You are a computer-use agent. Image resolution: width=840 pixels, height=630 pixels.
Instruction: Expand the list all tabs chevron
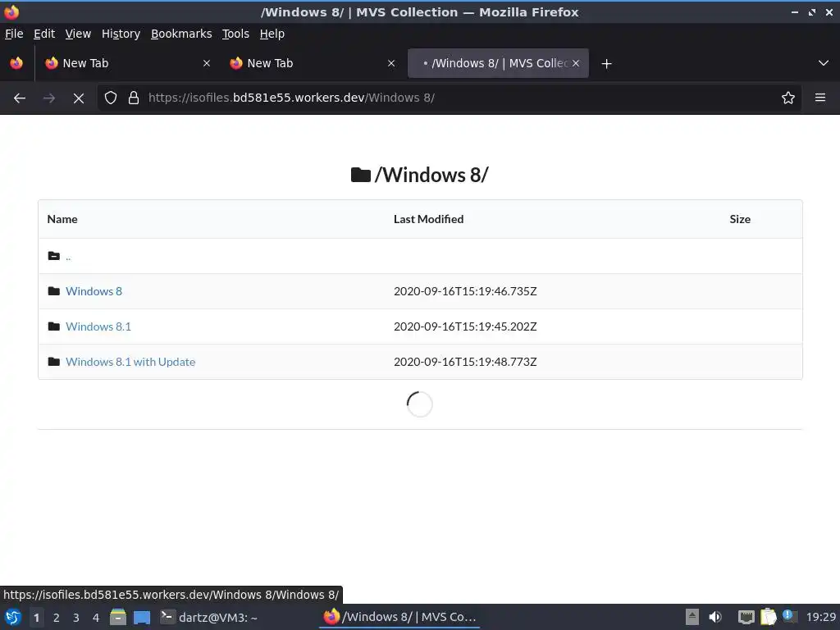(x=824, y=63)
